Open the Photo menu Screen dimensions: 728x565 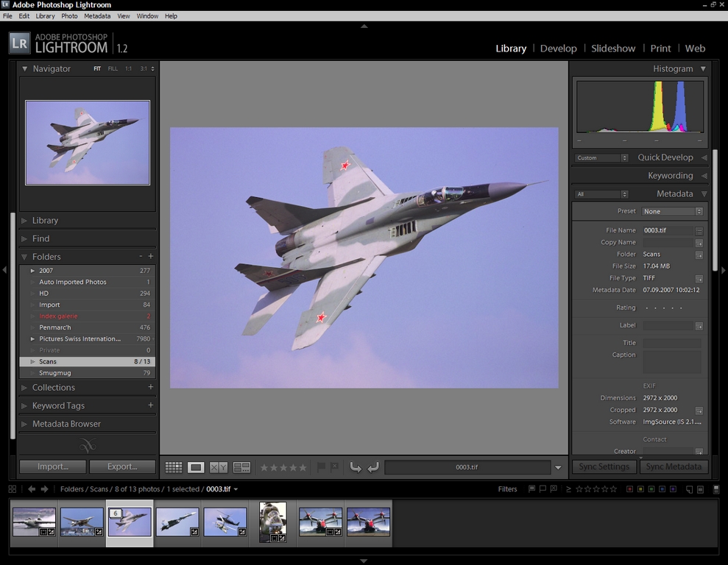click(x=69, y=15)
